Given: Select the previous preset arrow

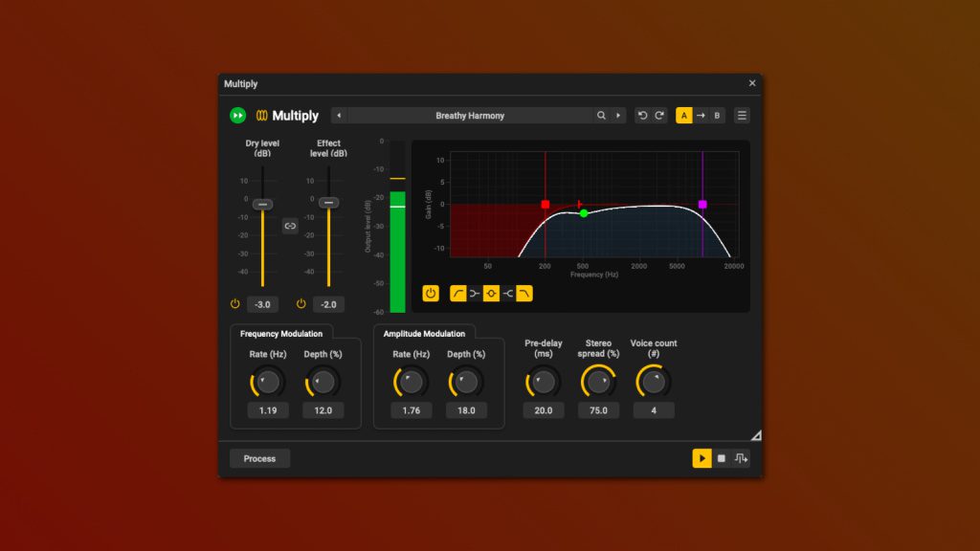Looking at the screenshot, I should [x=339, y=116].
